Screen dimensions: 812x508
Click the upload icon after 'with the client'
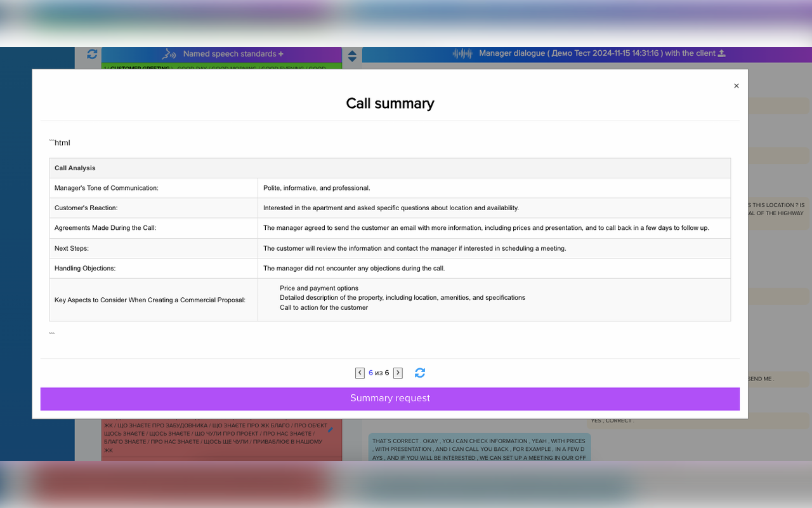tap(721, 53)
